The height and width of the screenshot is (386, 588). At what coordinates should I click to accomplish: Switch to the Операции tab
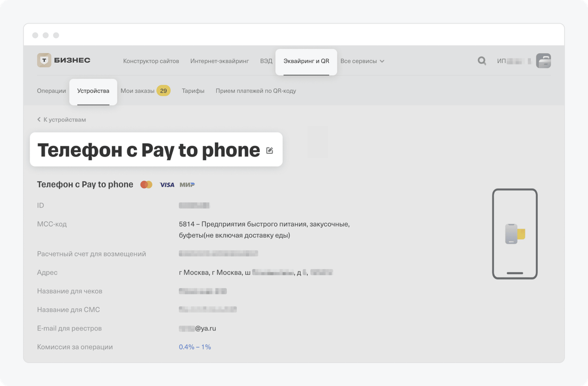[x=51, y=91]
